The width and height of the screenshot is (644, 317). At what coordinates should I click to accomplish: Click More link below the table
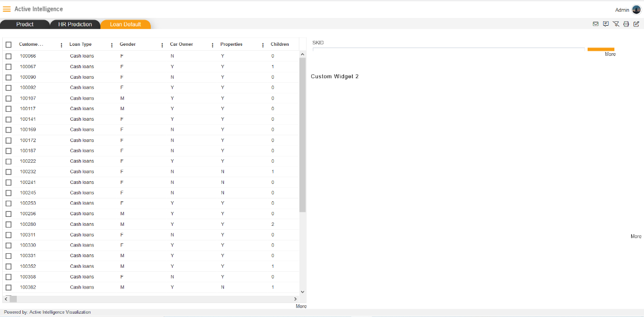(301, 306)
